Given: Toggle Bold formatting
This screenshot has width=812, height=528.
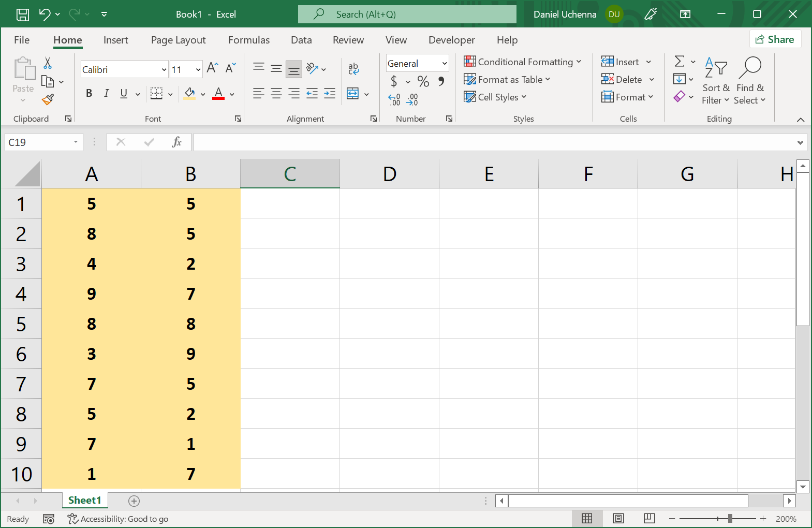Looking at the screenshot, I should 89,93.
